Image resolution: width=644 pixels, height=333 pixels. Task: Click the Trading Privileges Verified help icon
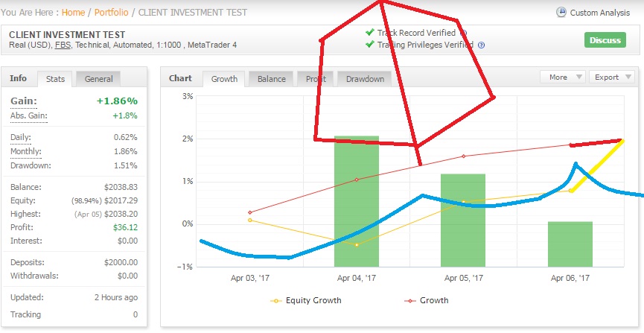(x=482, y=45)
